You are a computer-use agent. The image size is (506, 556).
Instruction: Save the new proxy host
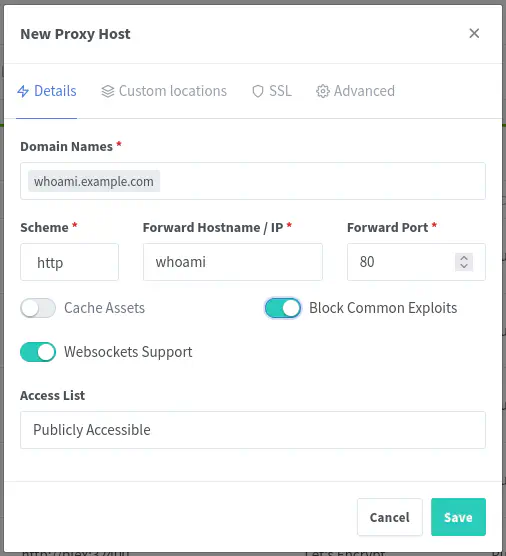point(458,517)
